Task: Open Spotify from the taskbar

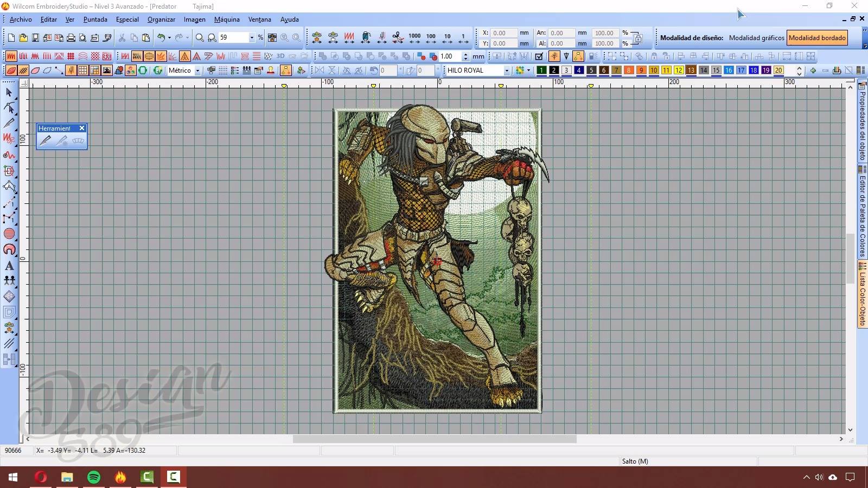Action: coord(94,477)
